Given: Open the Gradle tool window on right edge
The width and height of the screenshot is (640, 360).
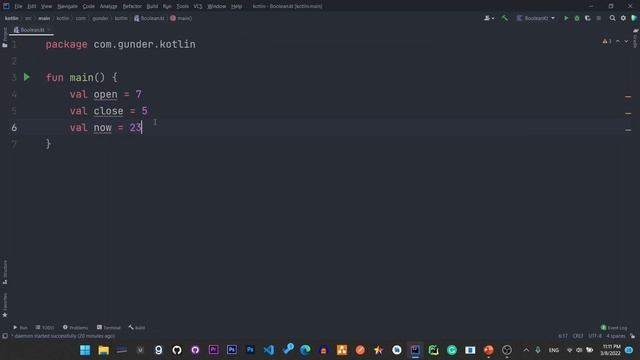Looking at the screenshot, I should click(636, 38).
